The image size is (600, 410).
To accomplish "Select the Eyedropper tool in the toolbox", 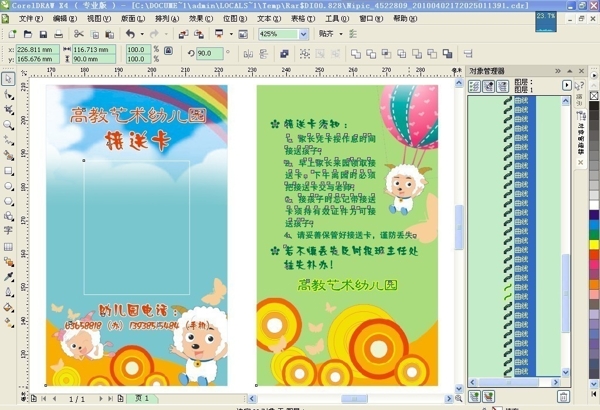I will coord(8,277).
